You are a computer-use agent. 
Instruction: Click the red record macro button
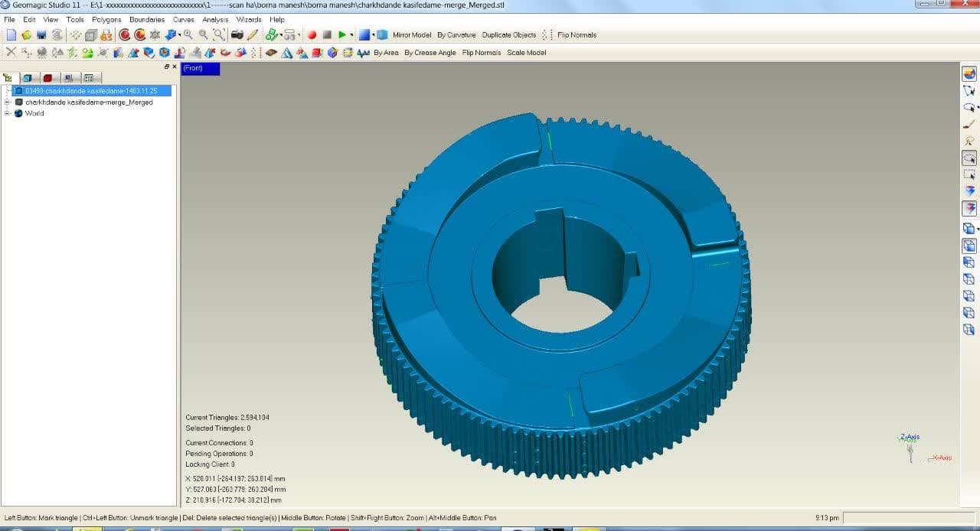[312, 34]
